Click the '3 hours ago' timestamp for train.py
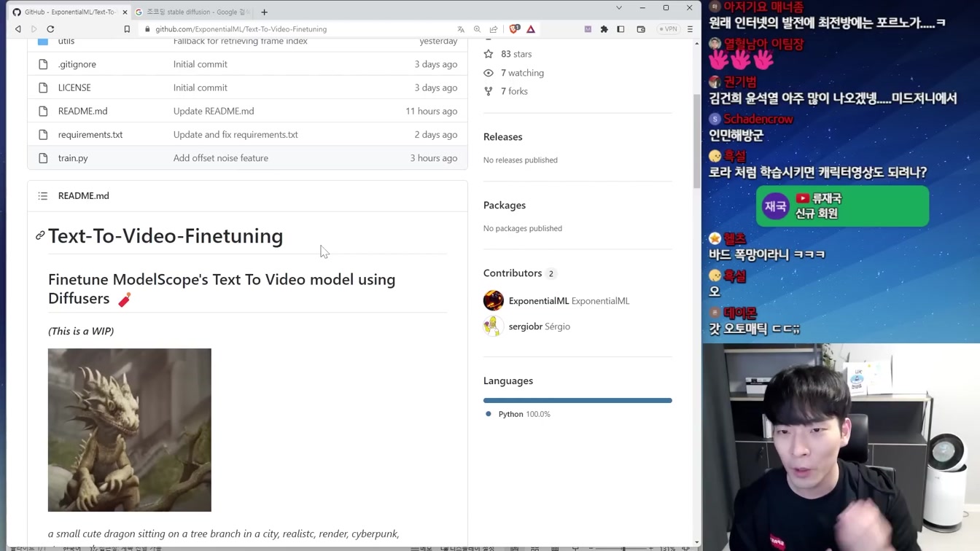Screen dimensions: 980x551 click(434, 157)
